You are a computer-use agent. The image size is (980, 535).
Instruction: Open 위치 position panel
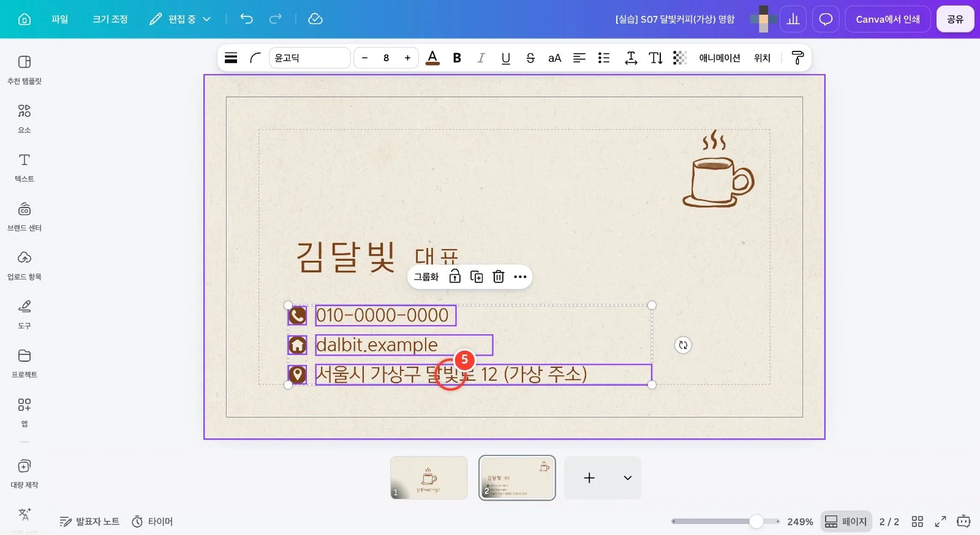[x=762, y=58]
